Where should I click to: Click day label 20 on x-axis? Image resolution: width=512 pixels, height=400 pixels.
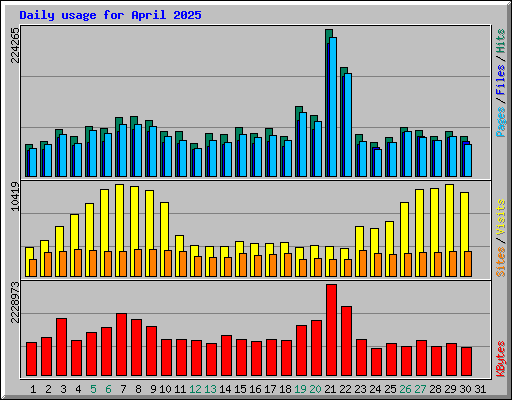[x=315, y=389]
